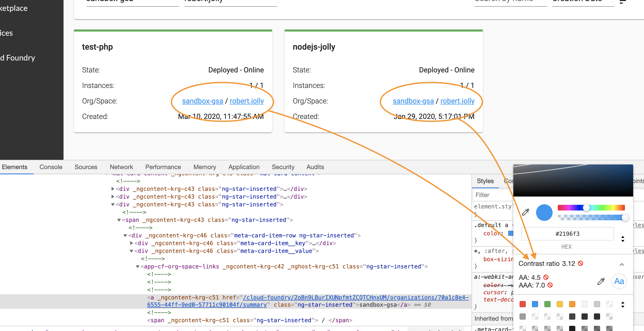Image resolution: width=644 pixels, height=331 pixels.
Task: Click the Styles Filter input
Action: point(493,195)
